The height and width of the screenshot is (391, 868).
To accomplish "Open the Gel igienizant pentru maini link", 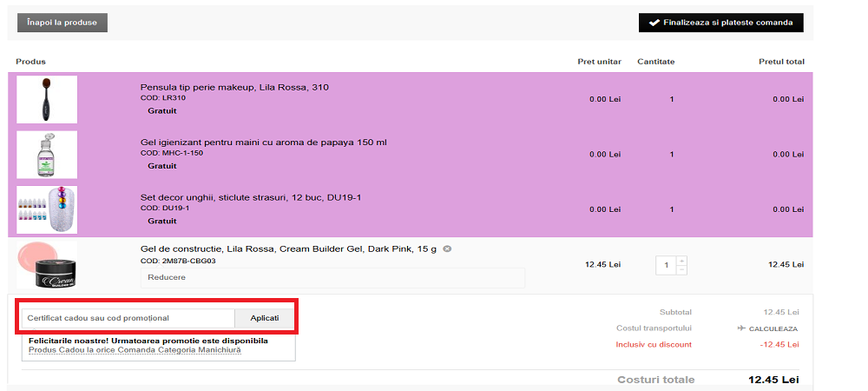I will (x=263, y=142).
